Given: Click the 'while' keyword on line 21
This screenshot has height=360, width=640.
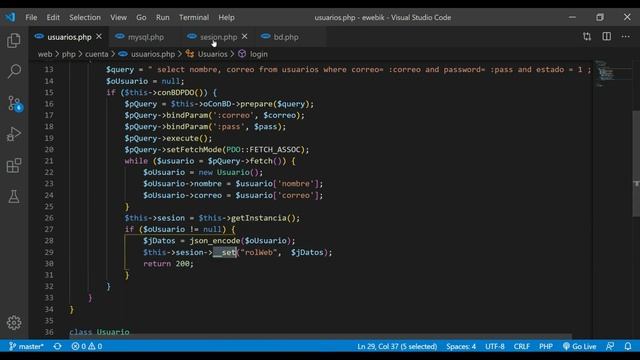Looking at the screenshot, I should 136,161.
